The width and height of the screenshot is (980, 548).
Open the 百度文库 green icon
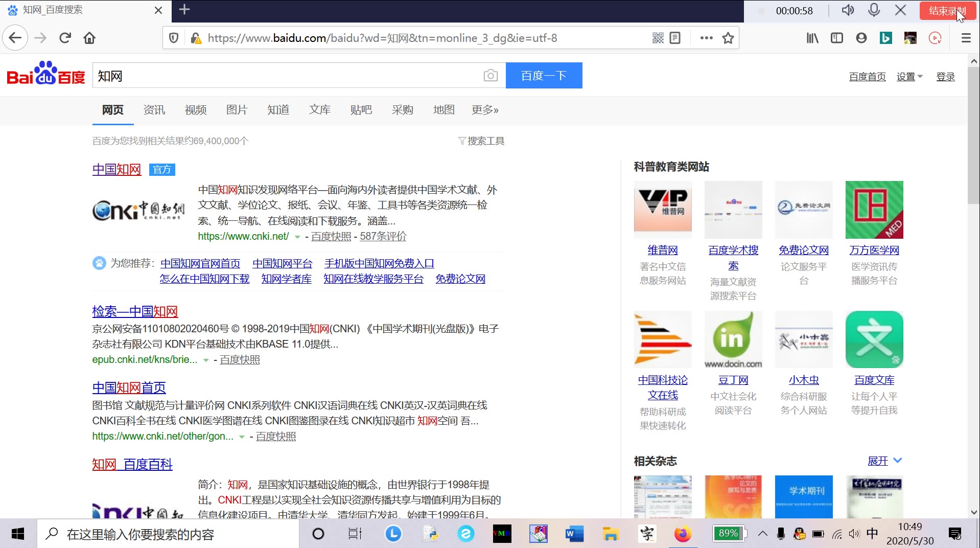874,339
